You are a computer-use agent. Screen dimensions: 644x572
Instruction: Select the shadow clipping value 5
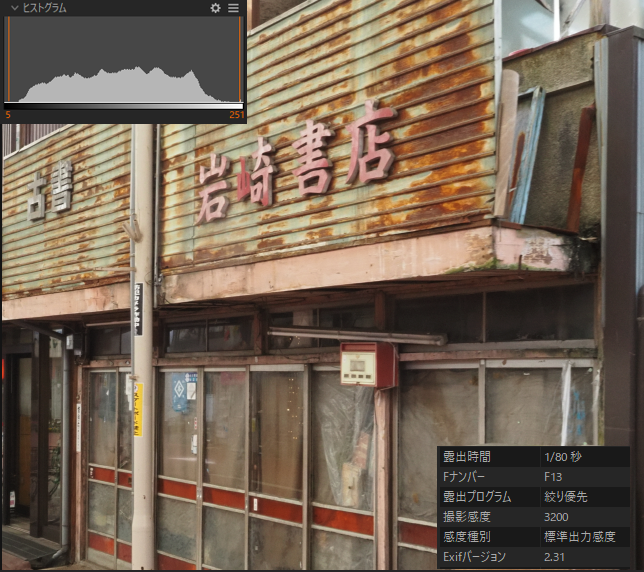(8, 115)
